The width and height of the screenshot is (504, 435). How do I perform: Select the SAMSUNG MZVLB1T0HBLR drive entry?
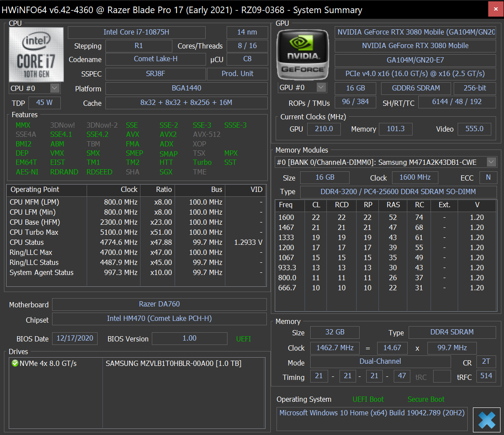click(x=173, y=363)
